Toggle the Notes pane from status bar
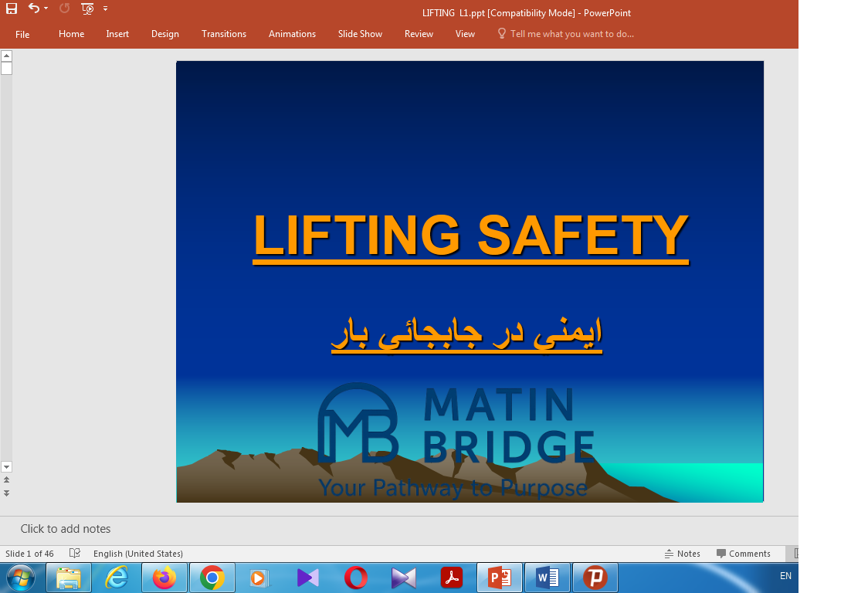Screen dimensions: 868x593 coord(682,554)
